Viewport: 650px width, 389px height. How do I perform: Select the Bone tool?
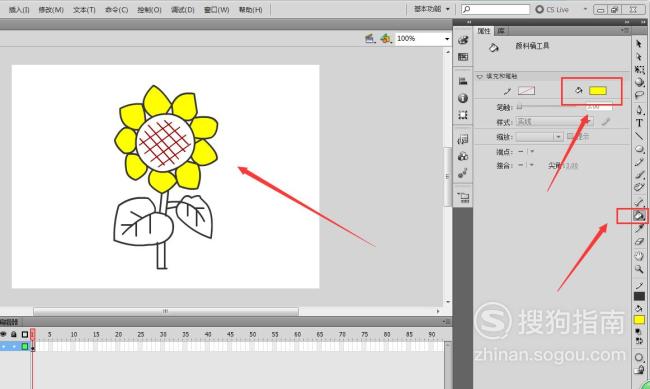[x=639, y=202]
